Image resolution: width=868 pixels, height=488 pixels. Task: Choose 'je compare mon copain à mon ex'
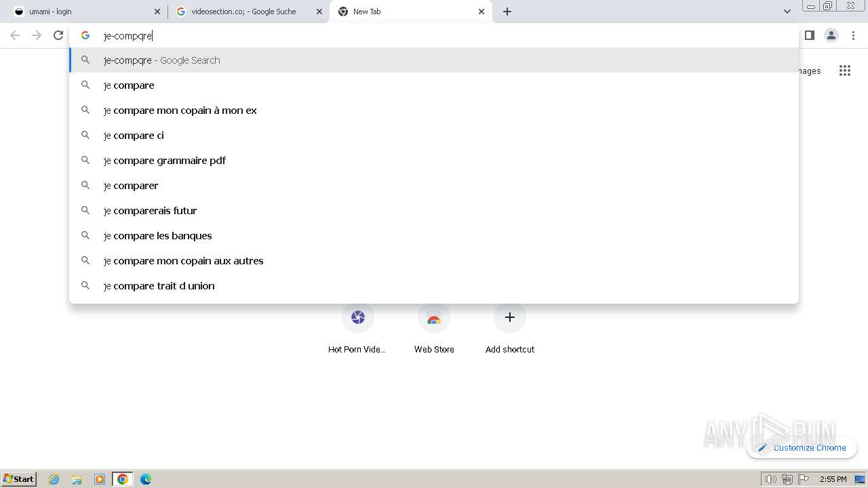(434, 110)
